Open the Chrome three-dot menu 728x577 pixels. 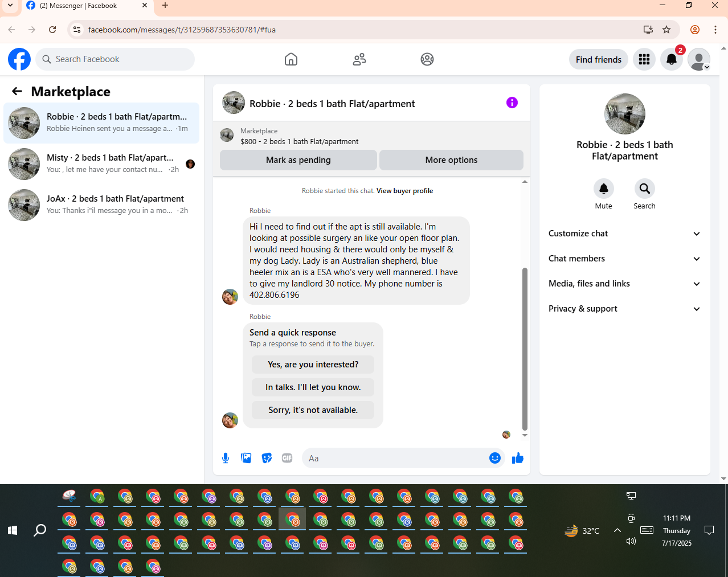coord(715,30)
